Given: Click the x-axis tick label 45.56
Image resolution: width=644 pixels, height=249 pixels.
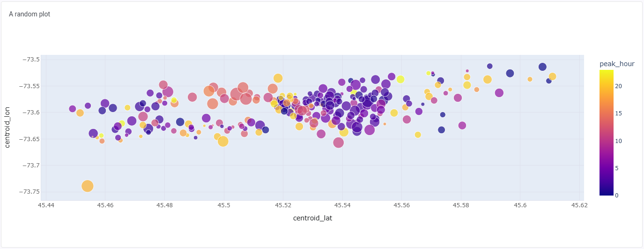Looking at the screenshot, I should (402, 205).
